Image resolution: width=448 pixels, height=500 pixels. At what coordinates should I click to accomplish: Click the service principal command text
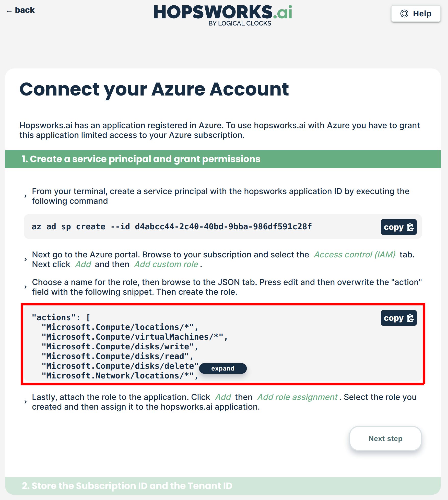coord(172,227)
